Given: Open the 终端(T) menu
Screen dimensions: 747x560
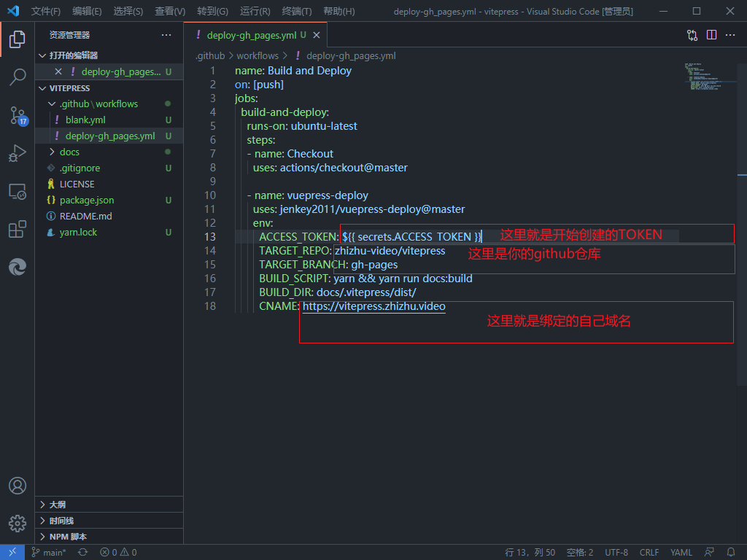Looking at the screenshot, I should click(297, 11).
